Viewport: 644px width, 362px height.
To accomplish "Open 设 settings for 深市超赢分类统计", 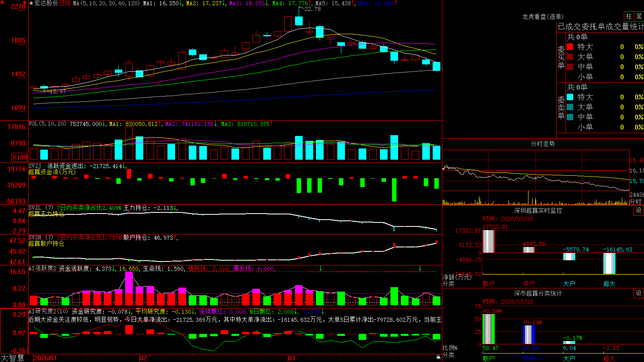I will click(x=639, y=293).
